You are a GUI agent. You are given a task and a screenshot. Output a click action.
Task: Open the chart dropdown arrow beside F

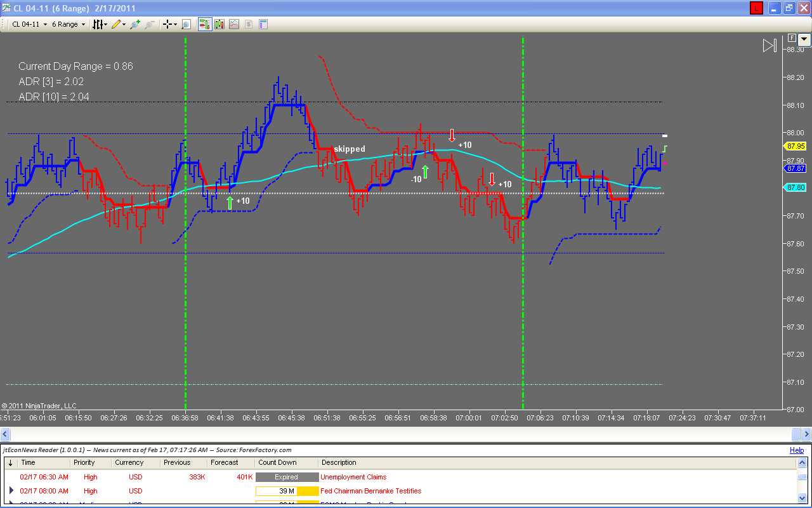click(x=804, y=39)
